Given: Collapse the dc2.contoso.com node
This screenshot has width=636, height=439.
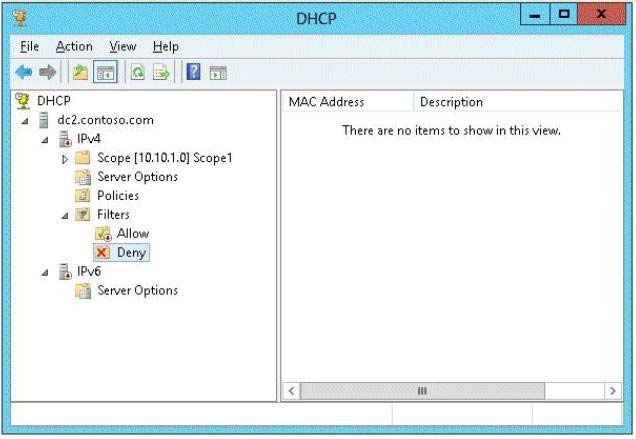Looking at the screenshot, I should (x=25, y=121).
